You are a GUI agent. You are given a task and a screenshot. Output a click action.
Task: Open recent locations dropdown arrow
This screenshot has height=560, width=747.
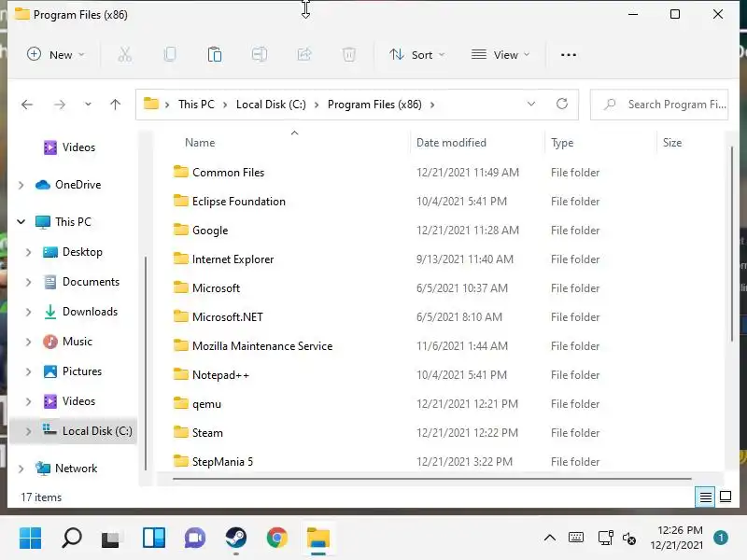88,105
